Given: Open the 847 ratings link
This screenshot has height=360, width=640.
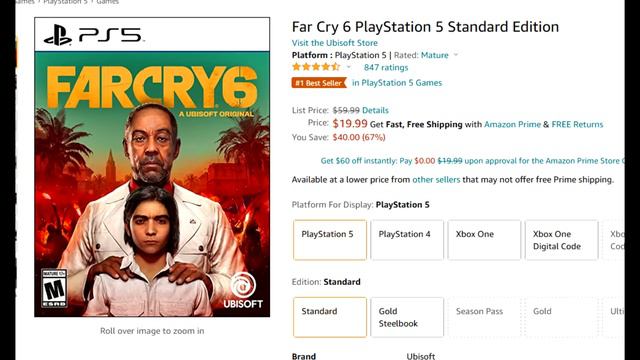Looking at the screenshot, I should point(386,67).
